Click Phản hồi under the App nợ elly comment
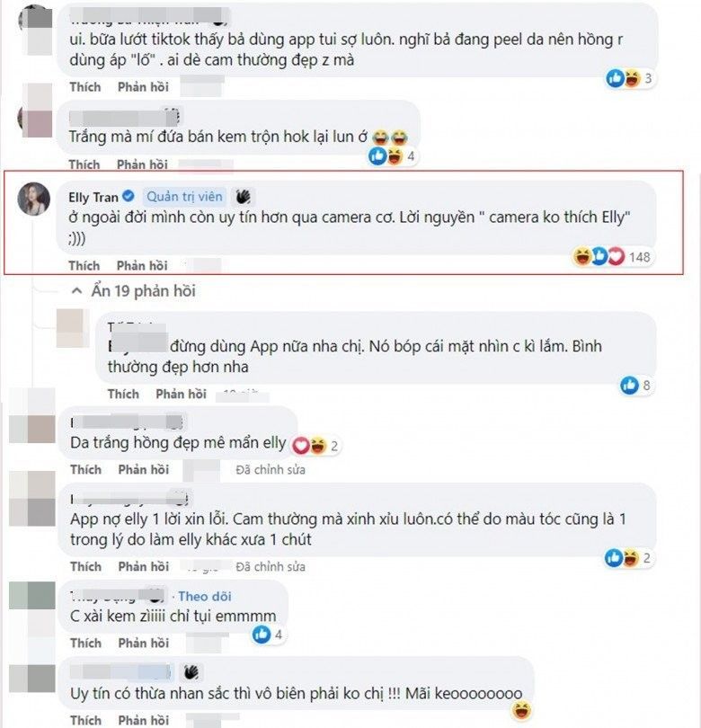 click(x=144, y=566)
